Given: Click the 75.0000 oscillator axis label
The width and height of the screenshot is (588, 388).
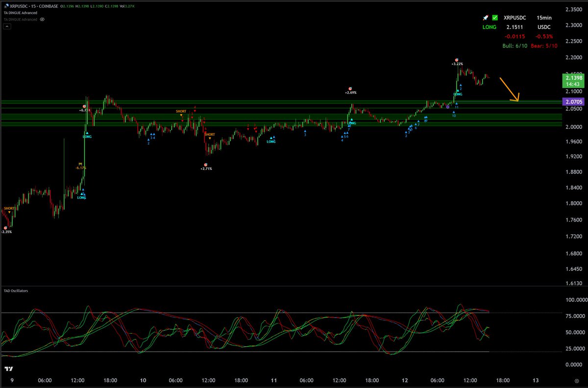Looking at the screenshot, I should pos(574,316).
